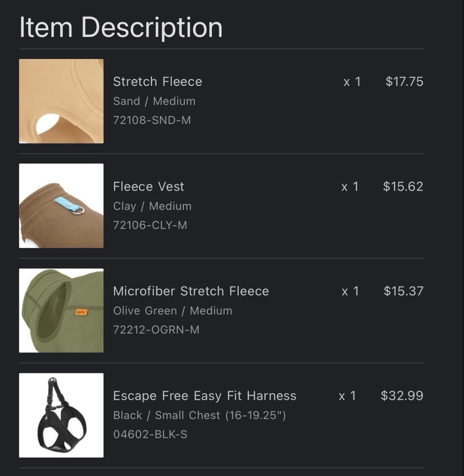Click the $17.75 price

coord(404,81)
